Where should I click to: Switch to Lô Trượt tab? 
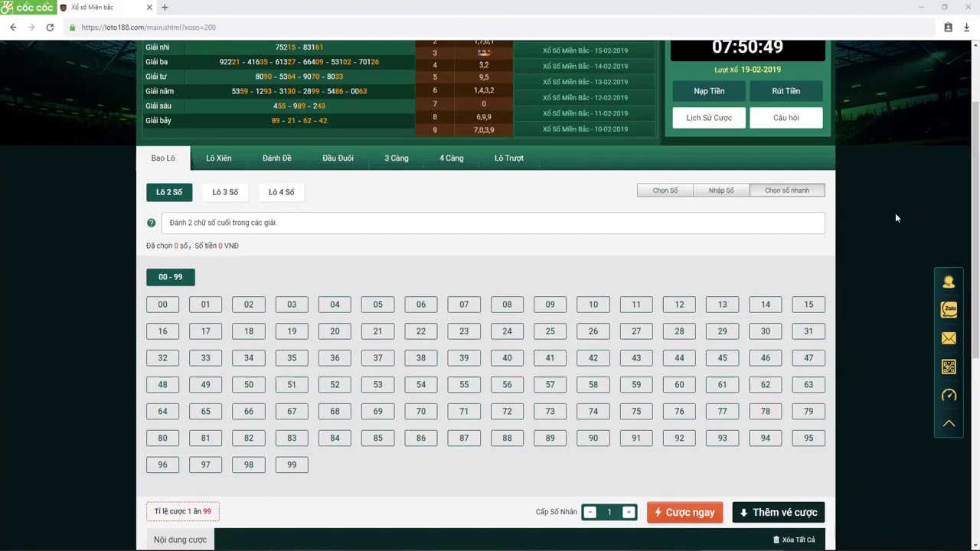click(508, 158)
